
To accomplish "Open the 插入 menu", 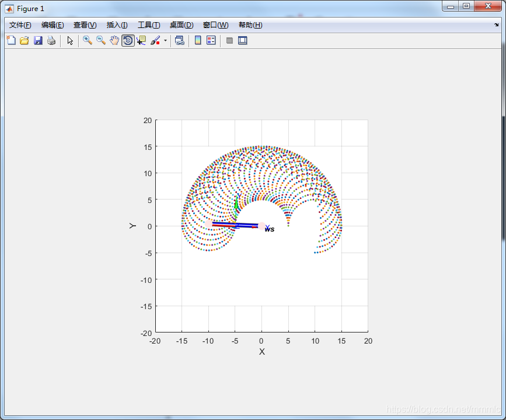I will pyautogui.click(x=116, y=25).
